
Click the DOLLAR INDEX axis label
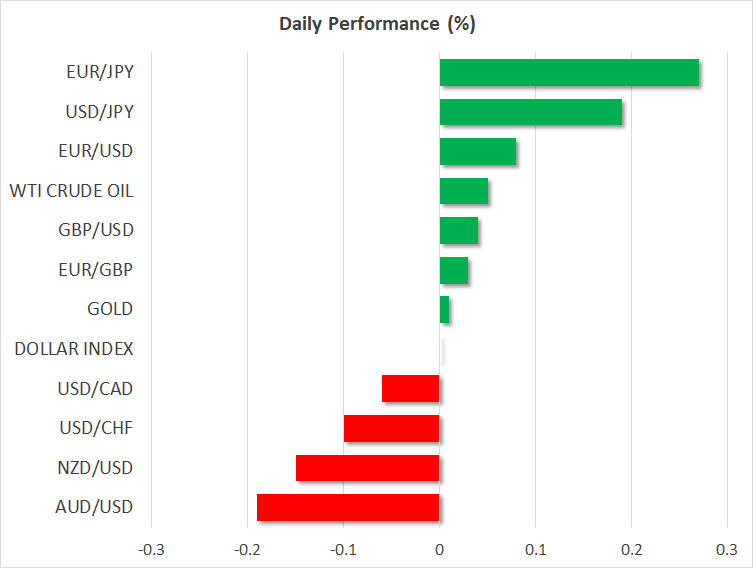tap(74, 349)
